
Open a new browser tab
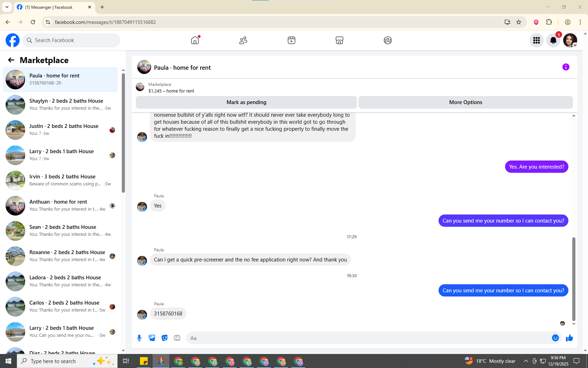click(102, 7)
